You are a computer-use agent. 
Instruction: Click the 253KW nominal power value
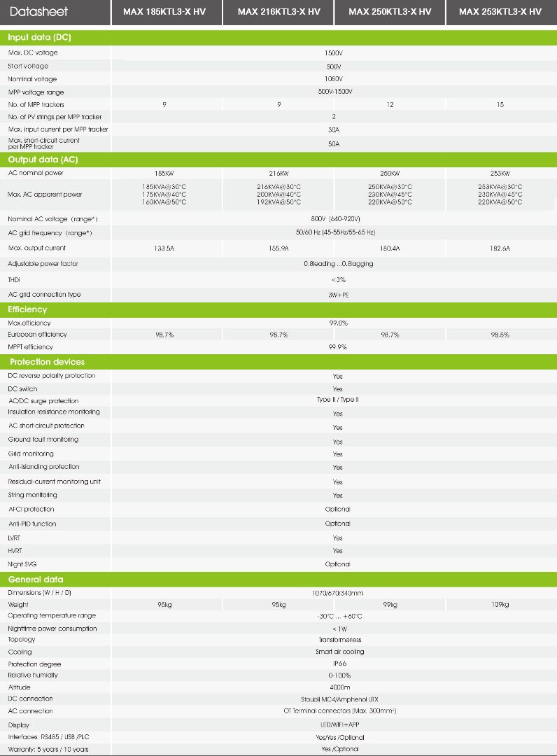(500, 173)
